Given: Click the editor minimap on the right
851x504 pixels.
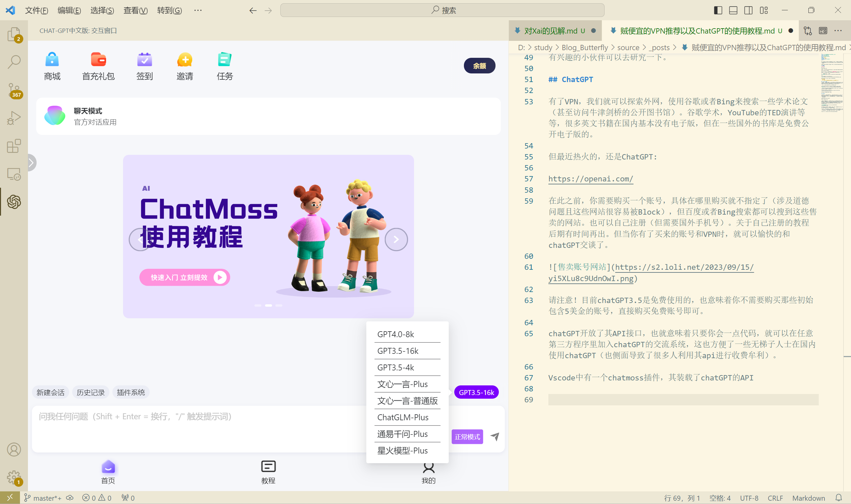Looking at the screenshot, I should pos(832,83).
